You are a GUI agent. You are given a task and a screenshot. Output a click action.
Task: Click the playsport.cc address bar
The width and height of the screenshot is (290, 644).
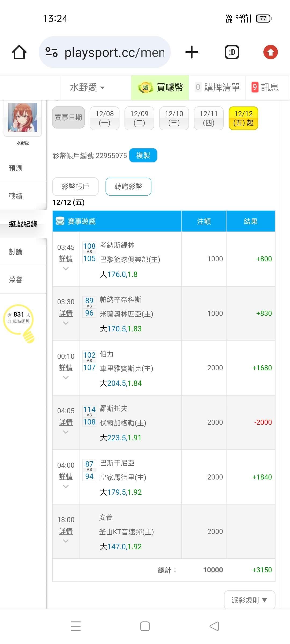(114, 52)
